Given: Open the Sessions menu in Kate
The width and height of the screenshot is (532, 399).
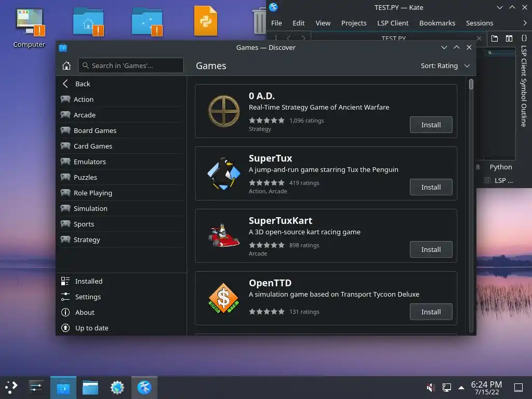Looking at the screenshot, I should click(479, 23).
